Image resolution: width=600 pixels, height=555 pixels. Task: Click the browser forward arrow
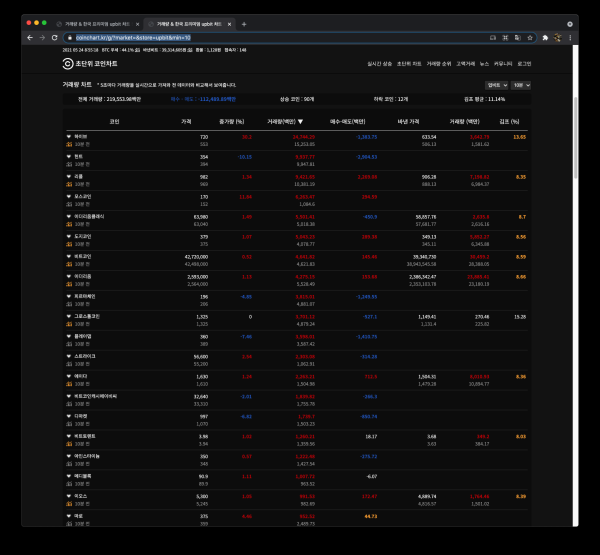42,38
